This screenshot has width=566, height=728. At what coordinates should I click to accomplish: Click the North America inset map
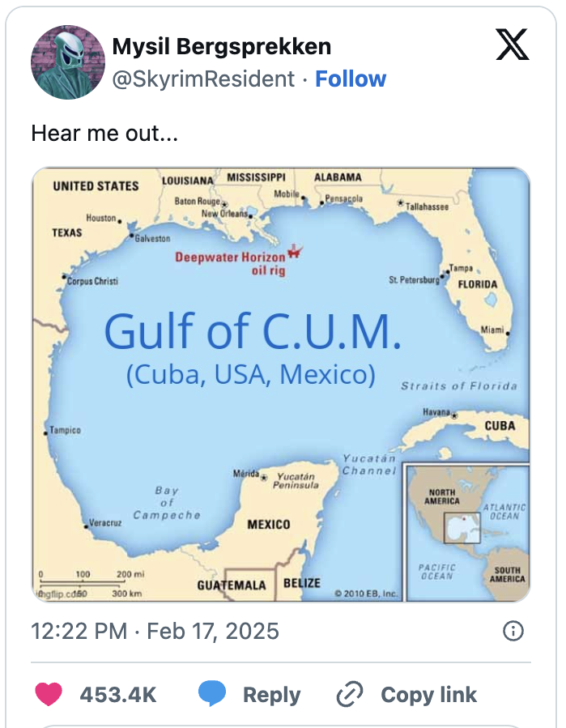coord(466,530)
